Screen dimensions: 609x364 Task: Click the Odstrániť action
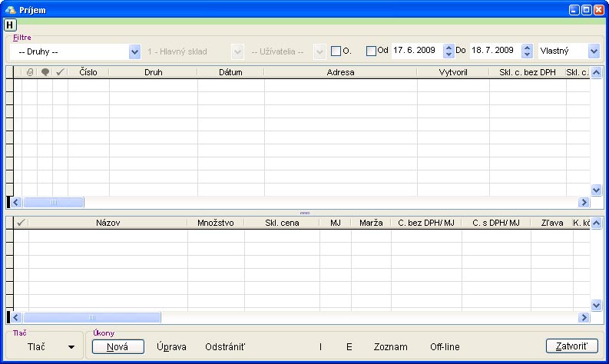[x=225, y=347]
